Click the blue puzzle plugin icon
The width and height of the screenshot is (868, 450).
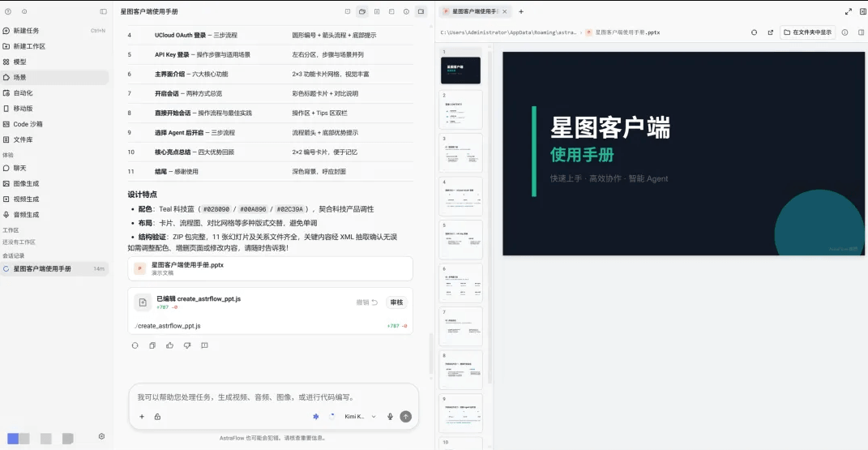(315, 417)
